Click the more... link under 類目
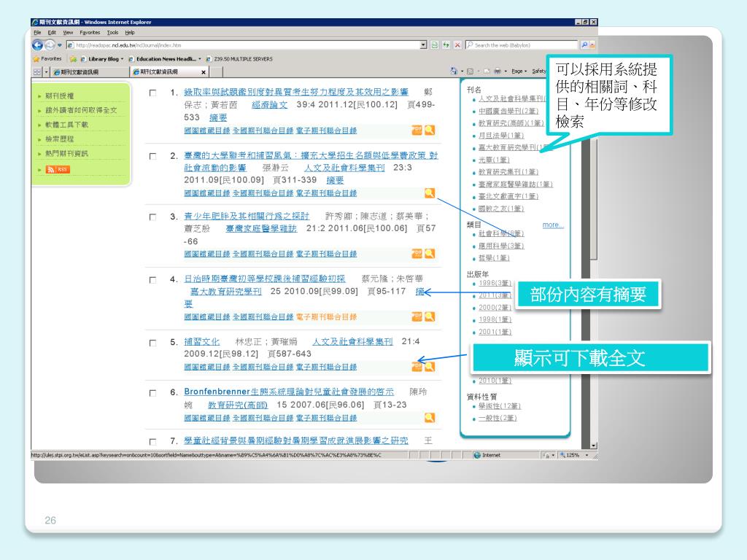The image size is (747, 560). pos(552,225)
